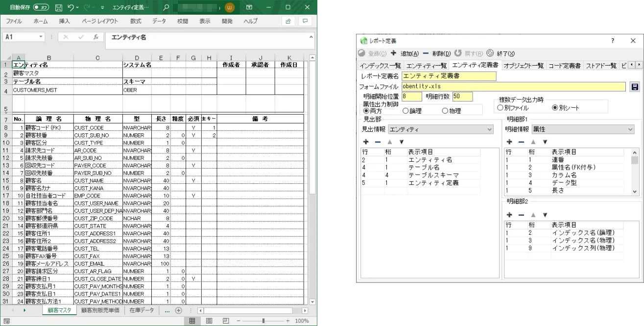Select the インデックス名(論理) row

[x=565, y=233]
